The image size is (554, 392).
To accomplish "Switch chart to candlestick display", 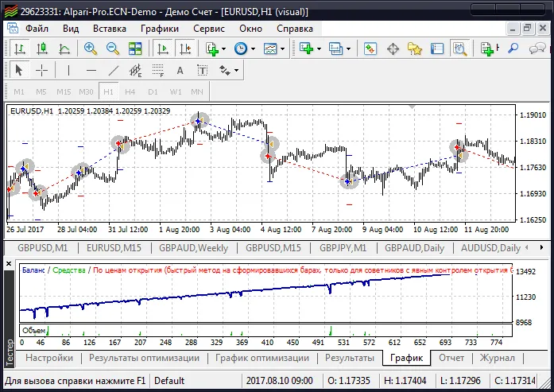I will point(42,49).
